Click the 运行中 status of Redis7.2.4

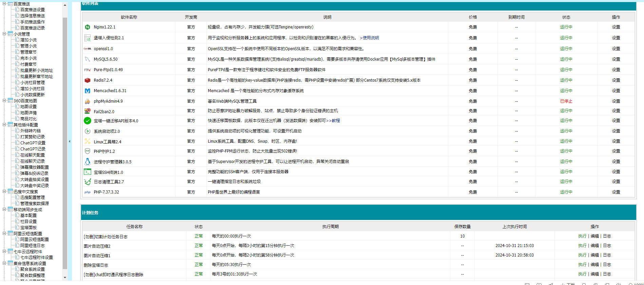click(566, 80)
